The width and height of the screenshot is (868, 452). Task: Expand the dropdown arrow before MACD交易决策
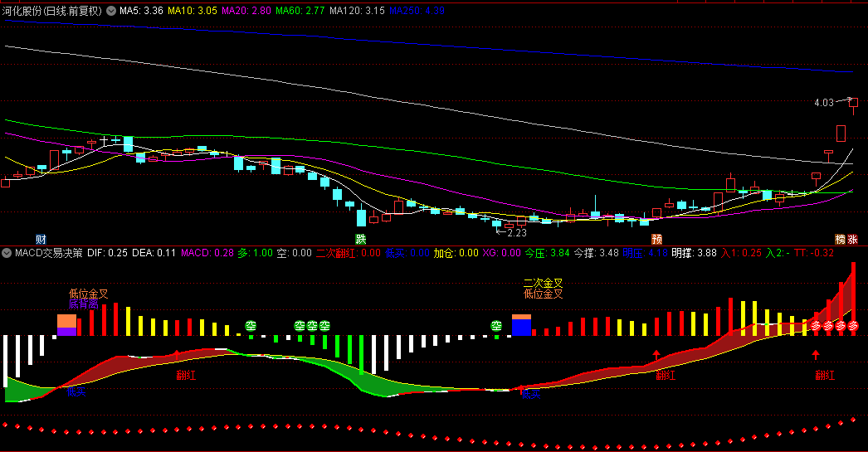click(x=7, y=254)
